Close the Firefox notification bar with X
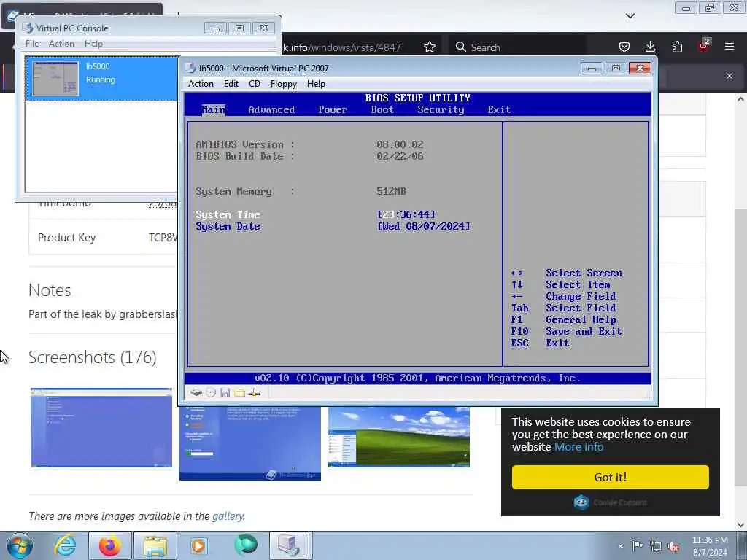Screen dimensions: 747x560 (x=729, y=76)
